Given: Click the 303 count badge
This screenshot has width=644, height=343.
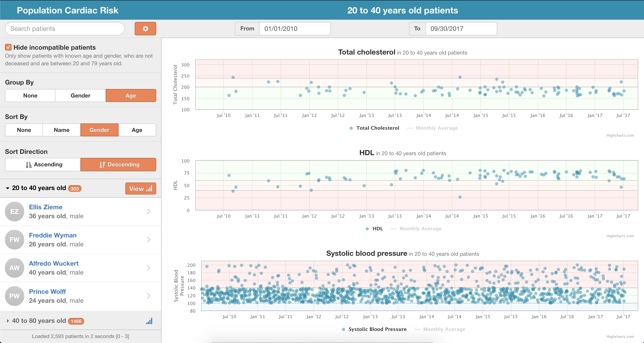Looking at the screenshot, I should click(x=75, y=189).
